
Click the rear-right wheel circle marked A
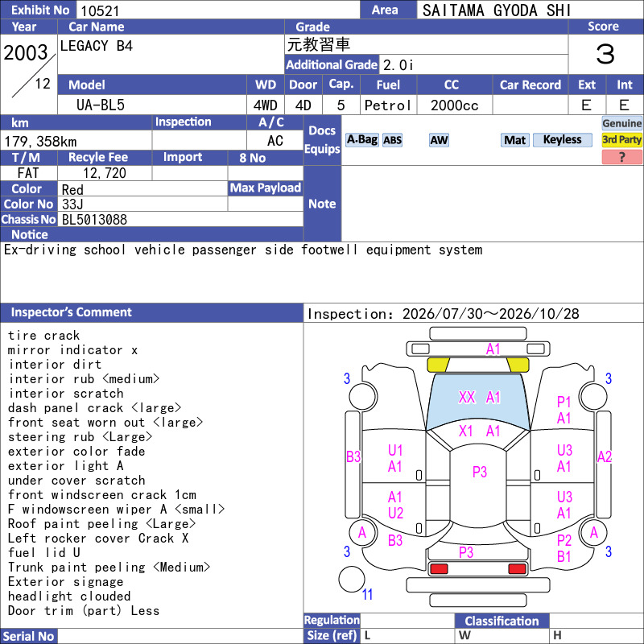(593, 533)
